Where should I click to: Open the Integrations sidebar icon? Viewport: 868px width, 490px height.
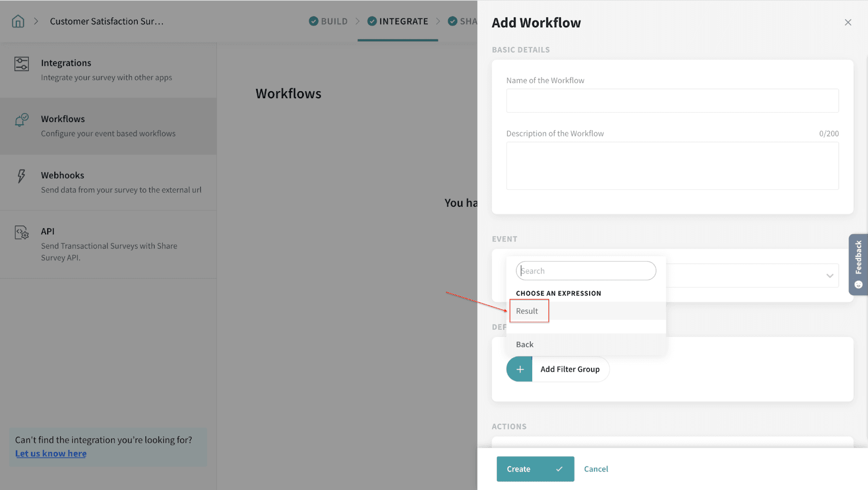(x=22, y=64)
